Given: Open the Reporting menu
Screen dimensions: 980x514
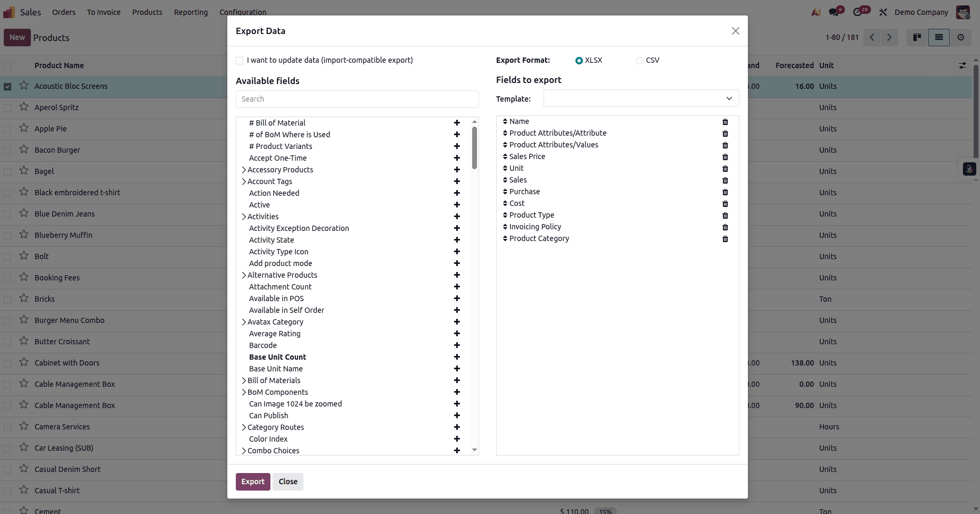Looking at the screenshot, I should point(191,12).
